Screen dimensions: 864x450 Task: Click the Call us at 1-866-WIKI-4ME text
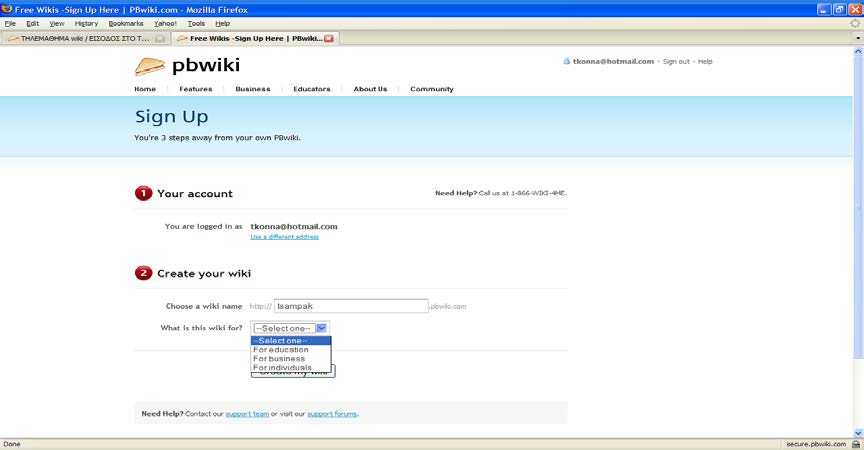522,193
